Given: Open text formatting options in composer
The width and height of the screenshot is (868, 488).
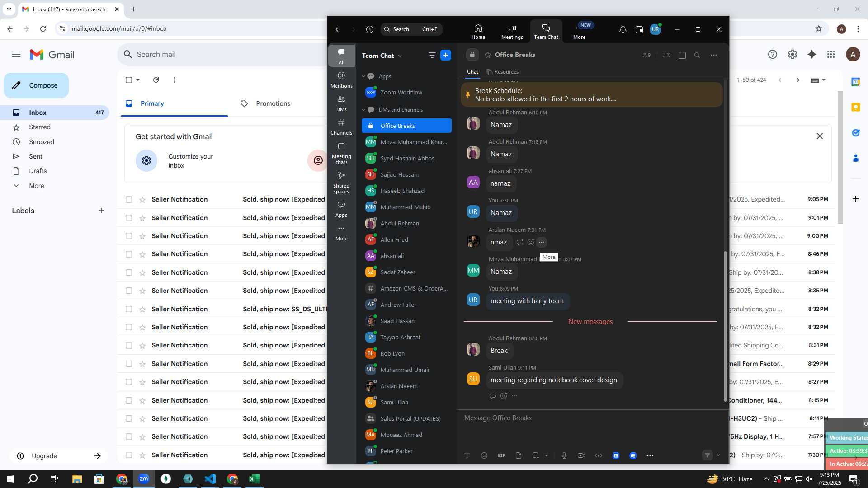Looking at the screenshot, I should click(x=467, y=455).
